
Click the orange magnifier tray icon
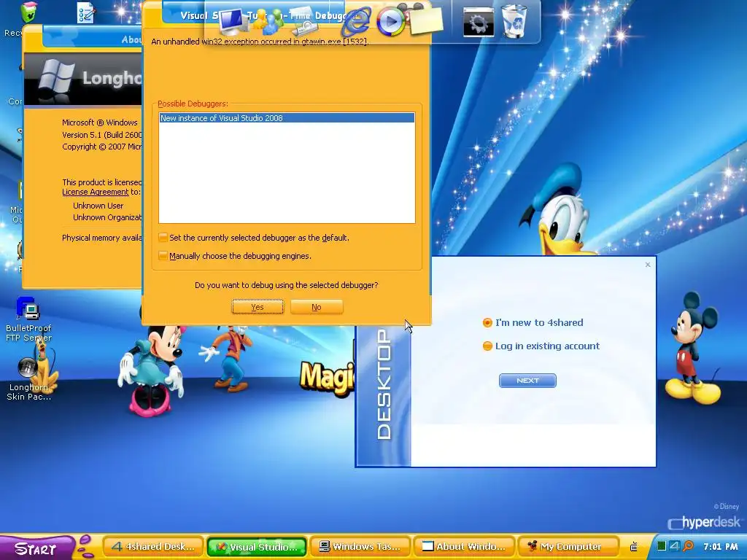click(x=688, y=546)
